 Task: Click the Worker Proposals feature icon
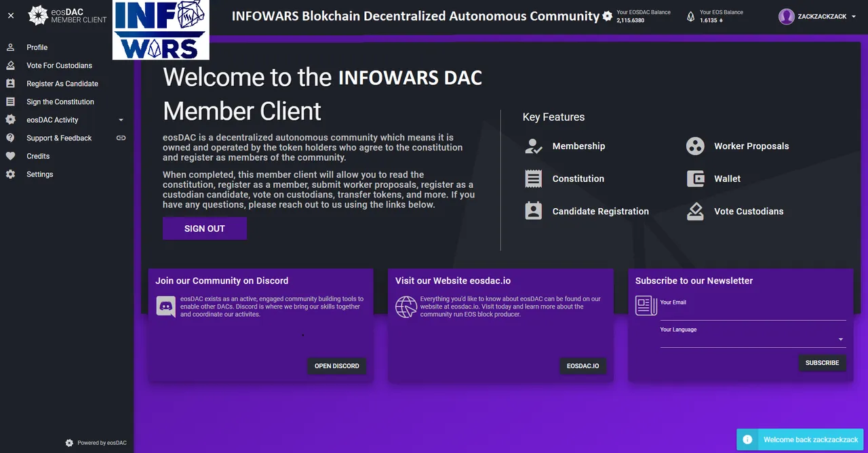[x=695, y=146]
